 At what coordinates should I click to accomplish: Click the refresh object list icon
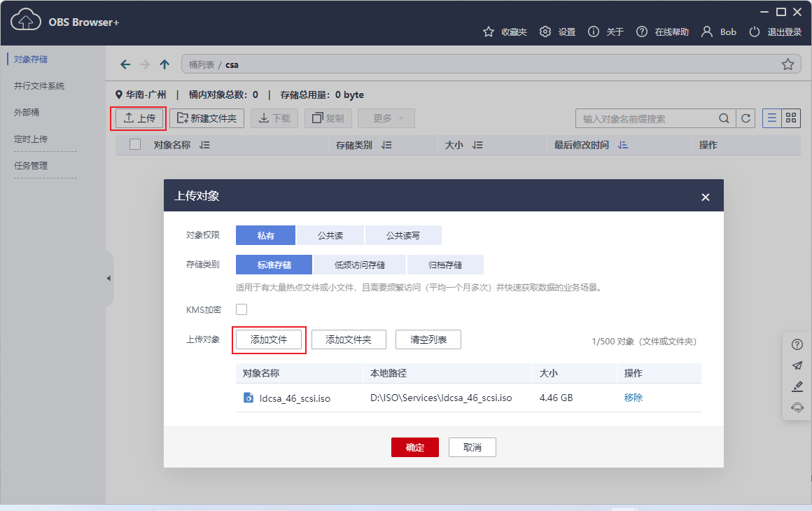[745, 118]
